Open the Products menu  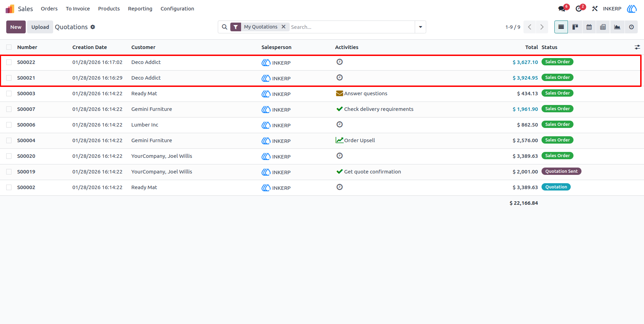click(x=109, y=9)
